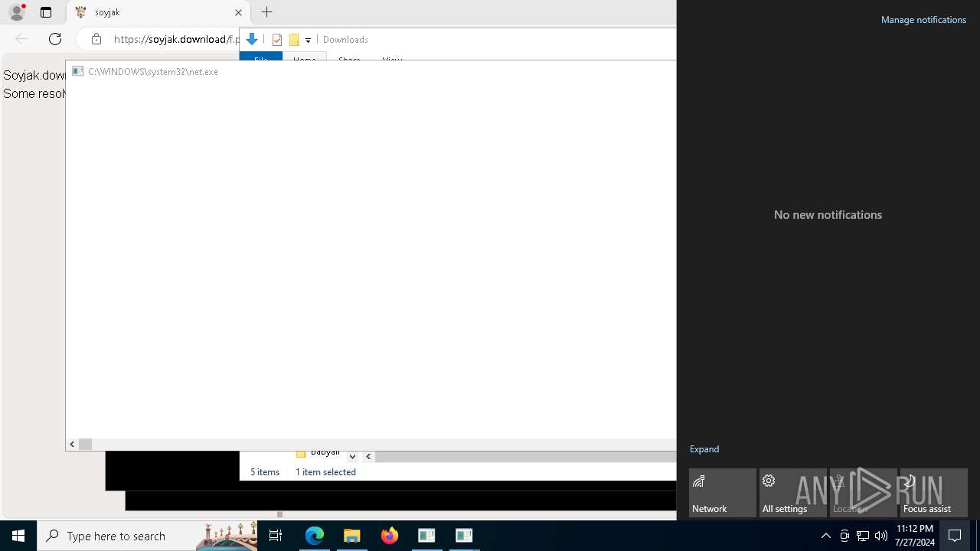Open Edge tab actions menu icon
Screen dimensions: 980x551
[46, 12]
